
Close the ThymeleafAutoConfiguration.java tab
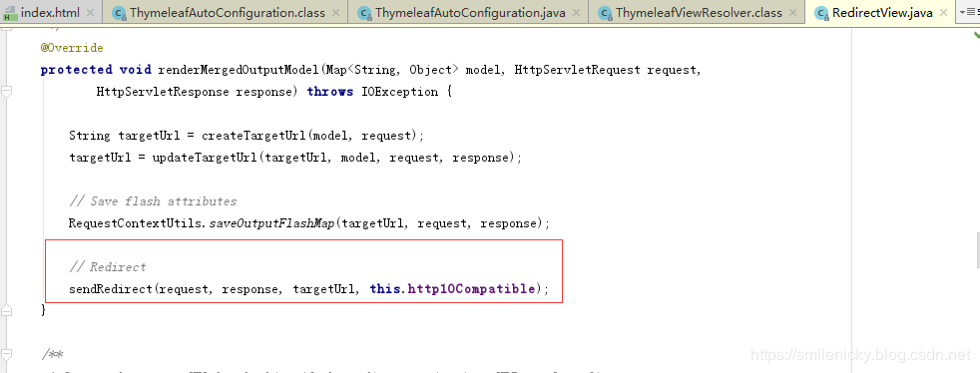576,13
